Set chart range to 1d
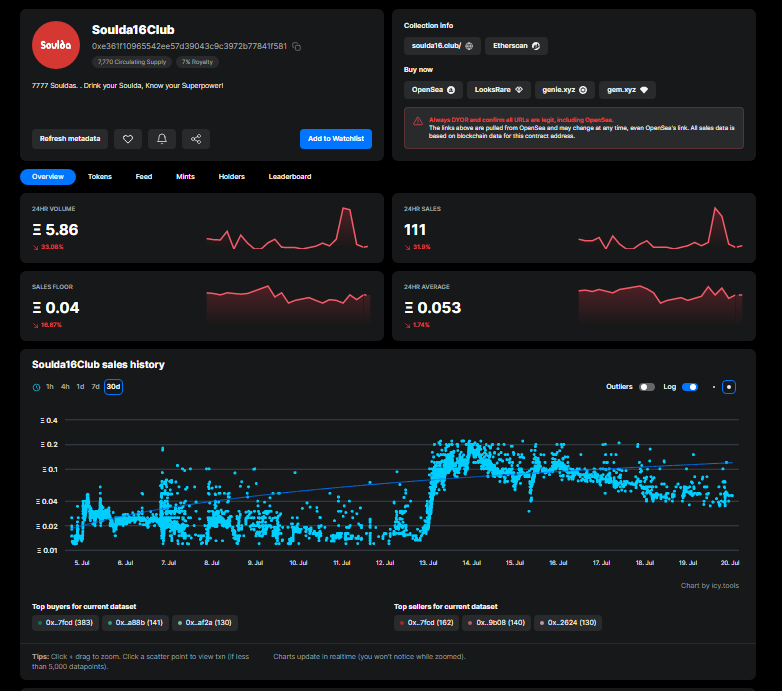Viewport: 782px width, 691px height. (x=80, y=387)
